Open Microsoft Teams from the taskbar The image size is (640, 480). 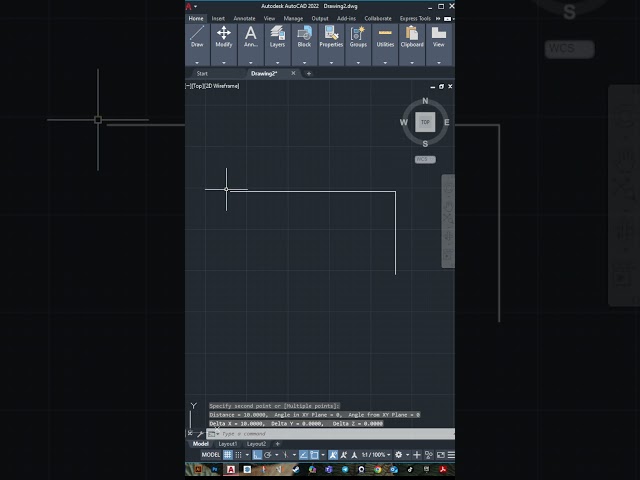[x=329, y=469]
